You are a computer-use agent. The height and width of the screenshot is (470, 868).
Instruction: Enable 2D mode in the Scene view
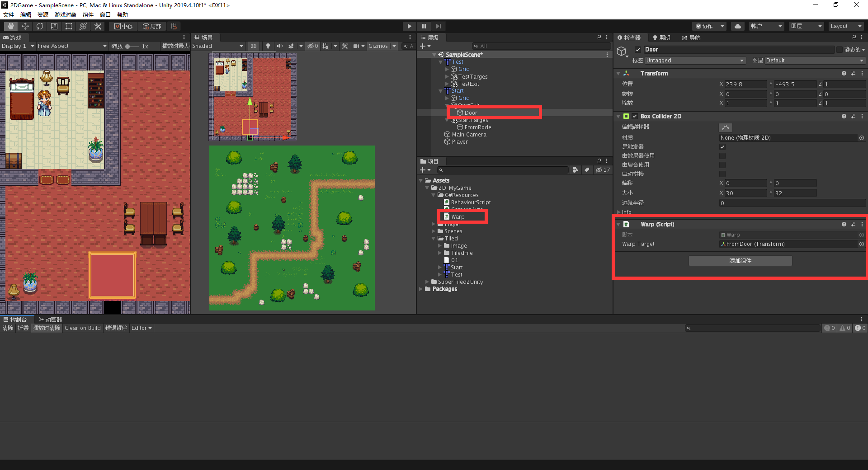click(254, 46)
